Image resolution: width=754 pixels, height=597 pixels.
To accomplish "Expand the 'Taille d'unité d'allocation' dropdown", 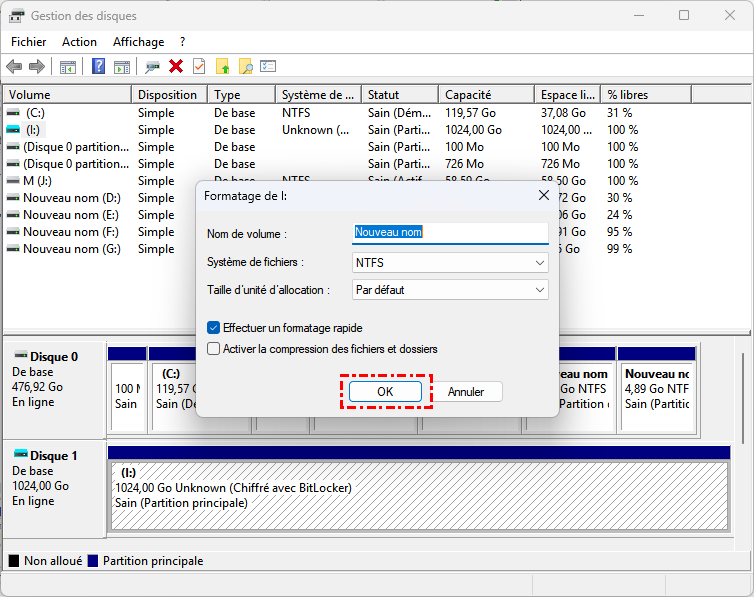I will pyautogui.click(x=450, y=290).
